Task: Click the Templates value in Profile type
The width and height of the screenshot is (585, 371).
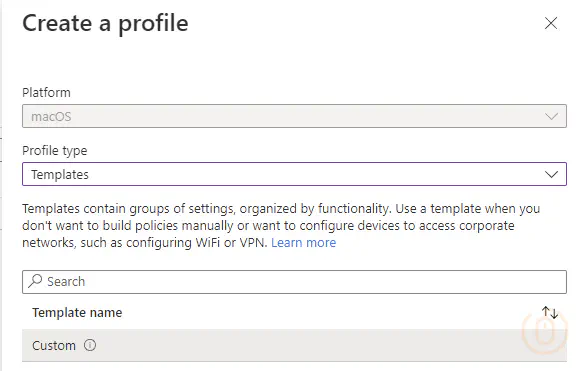Action: click(60, 174)
